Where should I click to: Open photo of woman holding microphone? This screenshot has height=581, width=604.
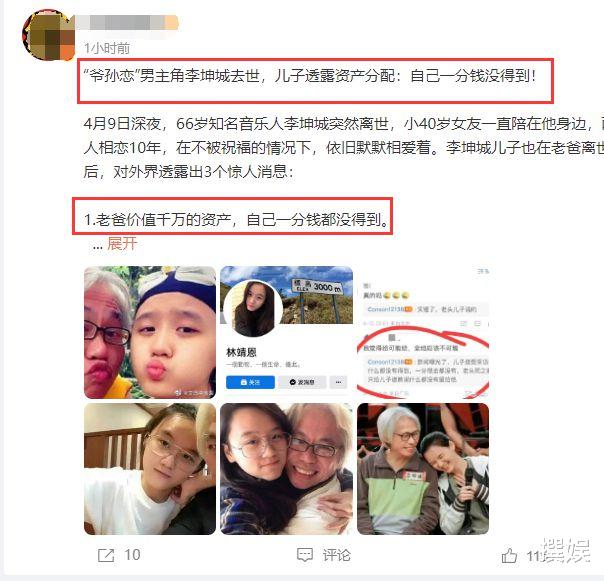point(423,469)
